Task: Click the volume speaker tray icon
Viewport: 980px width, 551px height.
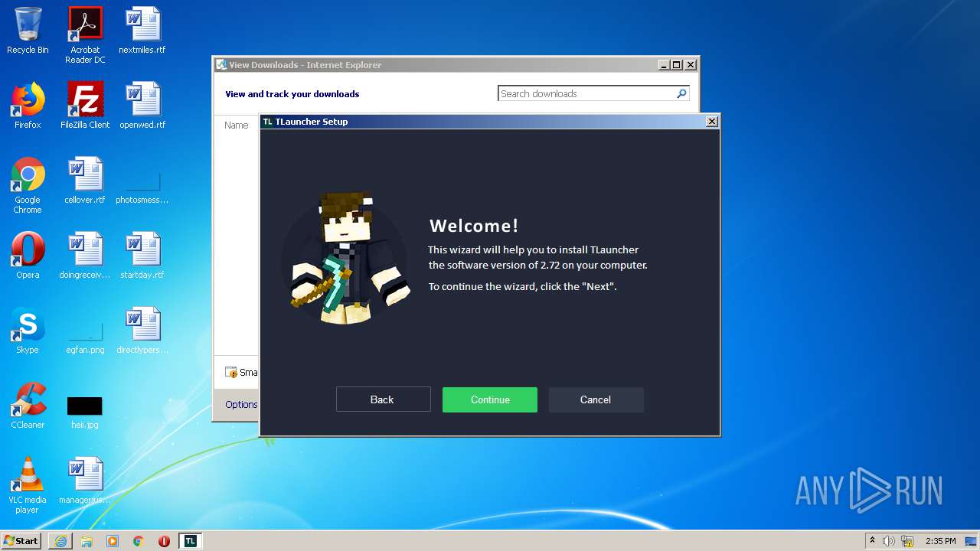Action: (889, 541)
